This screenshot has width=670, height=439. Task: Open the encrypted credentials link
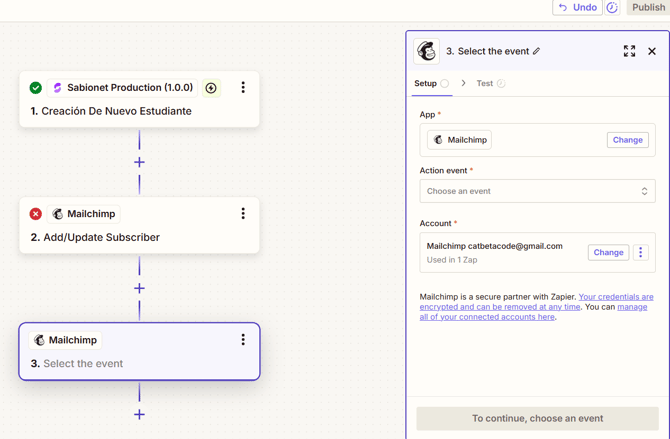[536, 302]
